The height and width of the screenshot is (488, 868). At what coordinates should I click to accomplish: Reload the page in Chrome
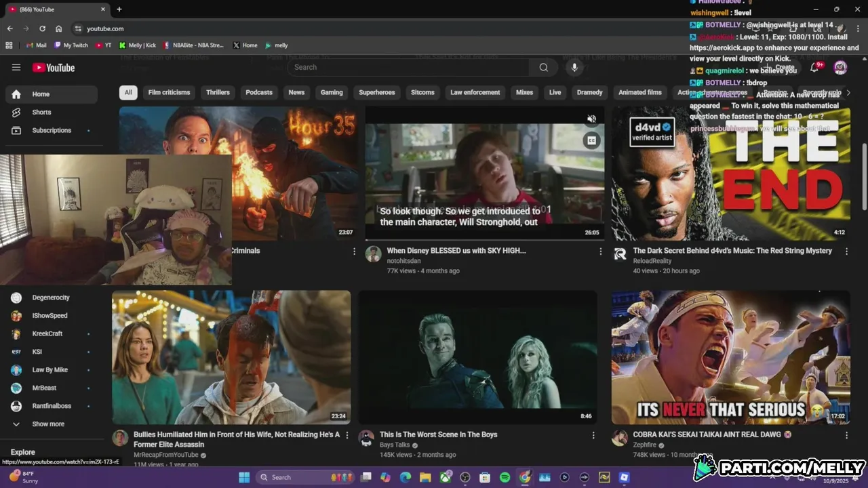point(42,28)
